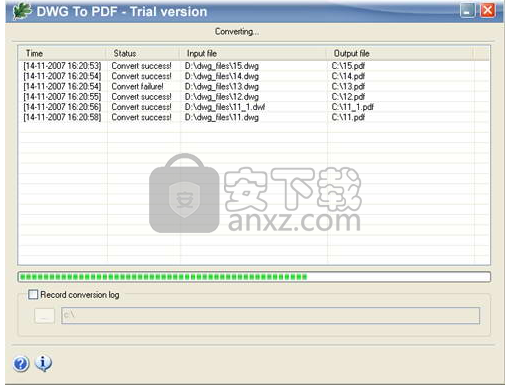Click input file D:\dwg_files\11.dwg
This screenshot has width=514, height=390.
[222, 117]
